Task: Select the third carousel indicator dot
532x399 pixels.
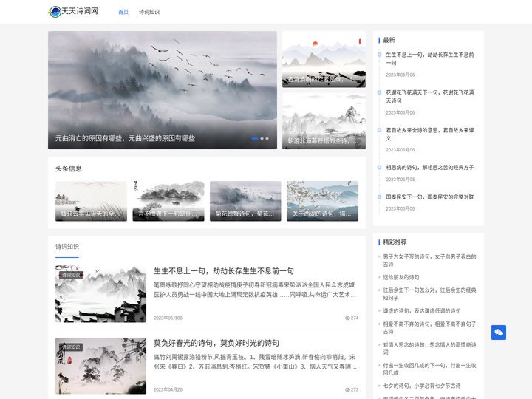Action: 267,138
